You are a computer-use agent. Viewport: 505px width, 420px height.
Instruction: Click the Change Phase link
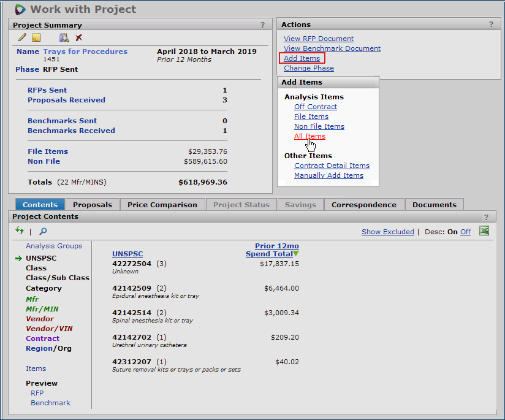pos(308,68)
